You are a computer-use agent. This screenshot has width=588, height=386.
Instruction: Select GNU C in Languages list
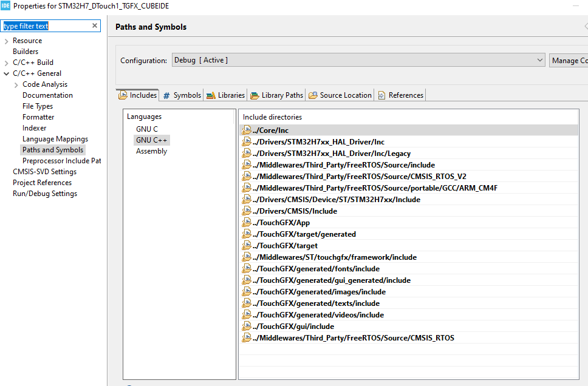(147, 129)
